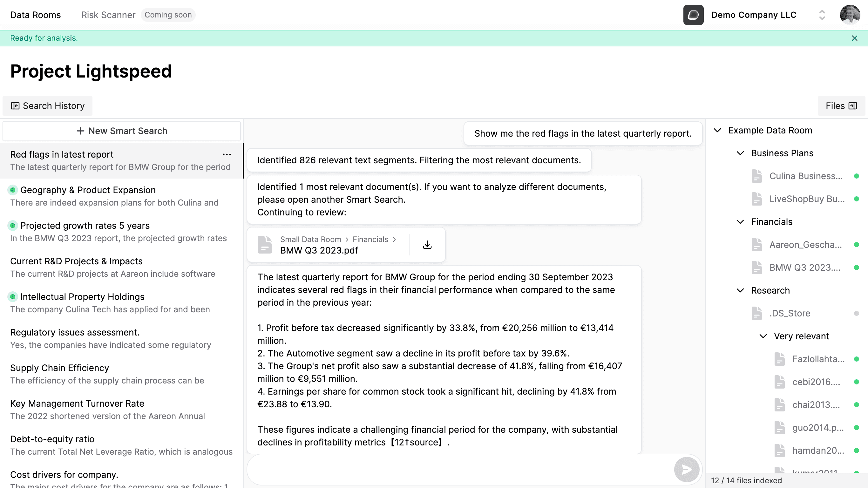Click Identified 826 relevant text segments message
Screen dimensions: 868x488
(419, 160)
